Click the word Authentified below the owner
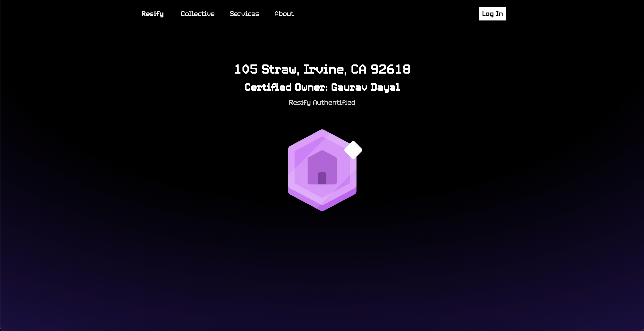 (334, 102)
